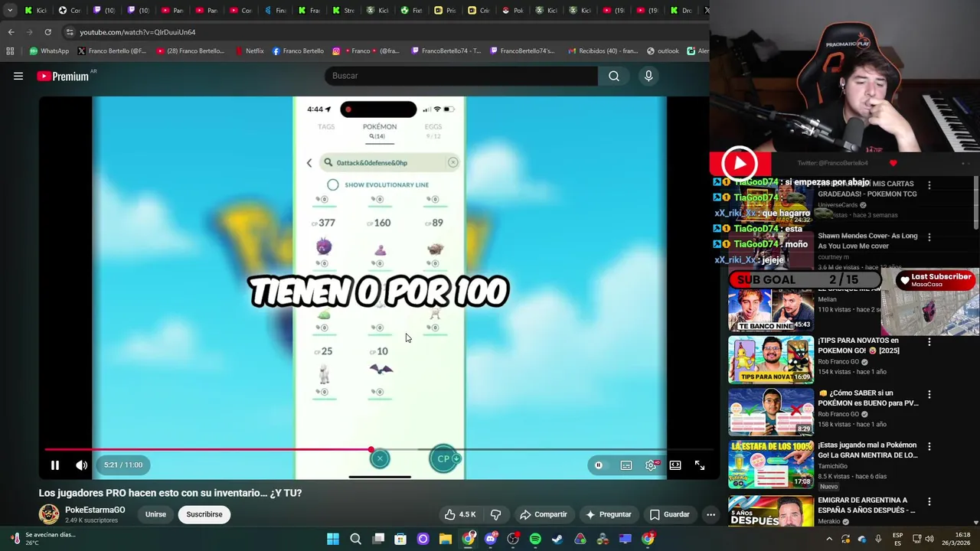
Task: Open options for TIPS PARA NOVATOS video
Action: click(929, 342)
